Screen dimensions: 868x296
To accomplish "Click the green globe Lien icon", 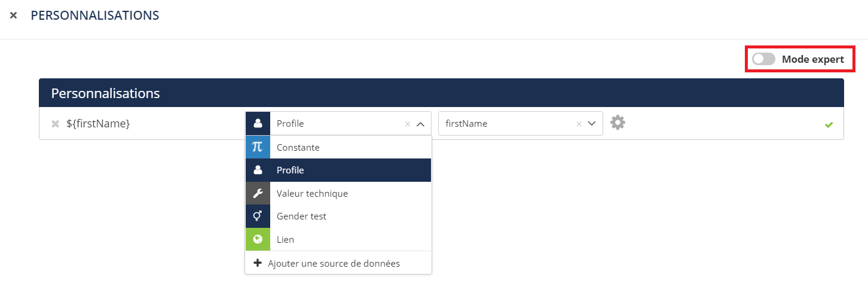I will click(258, 239).
